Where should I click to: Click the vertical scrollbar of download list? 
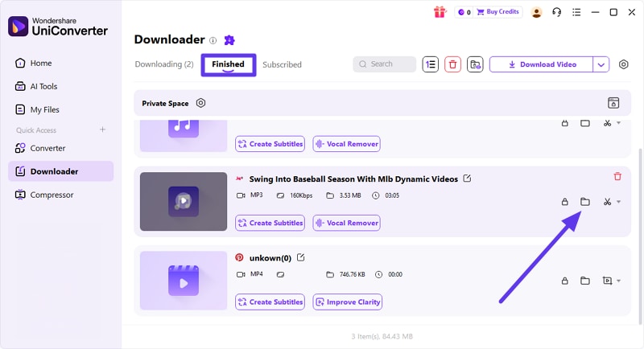tap(641, 236)
